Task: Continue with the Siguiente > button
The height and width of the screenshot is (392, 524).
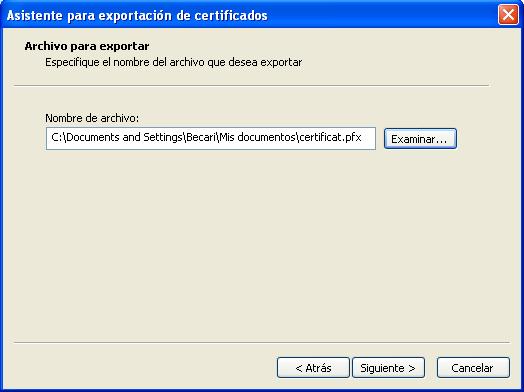Action: (388, 368)
